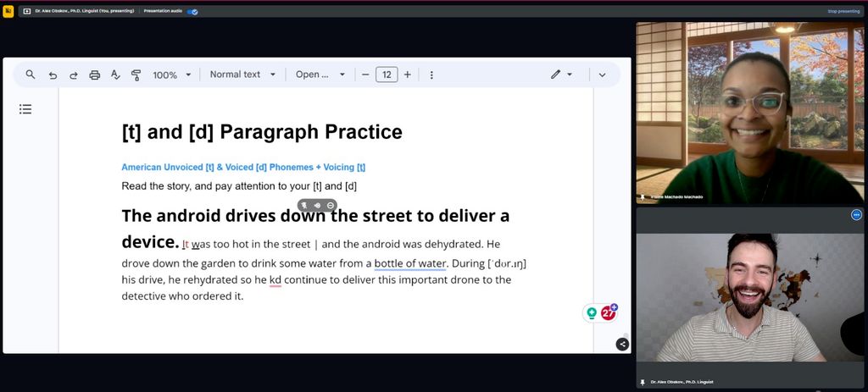The image size is (868, 392).
Task: Click the heading word "android"
Action: click(189, 216)
